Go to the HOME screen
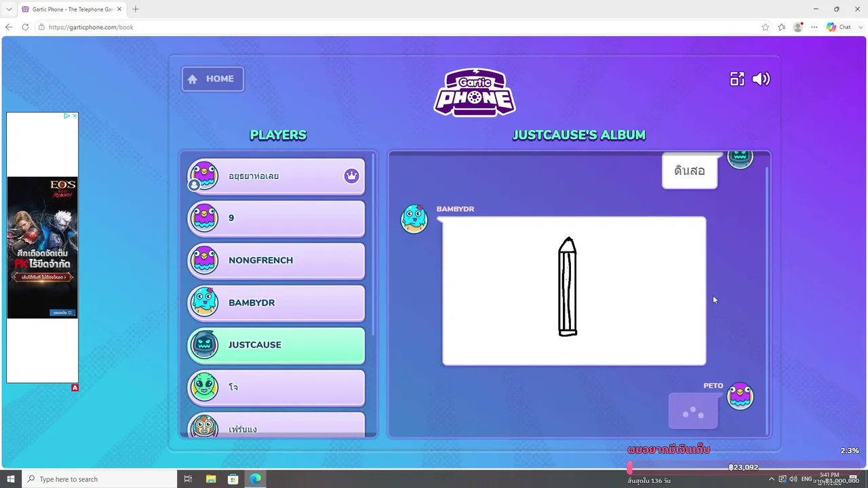Screen dimensions: 868x488 [x=212, y=79]
